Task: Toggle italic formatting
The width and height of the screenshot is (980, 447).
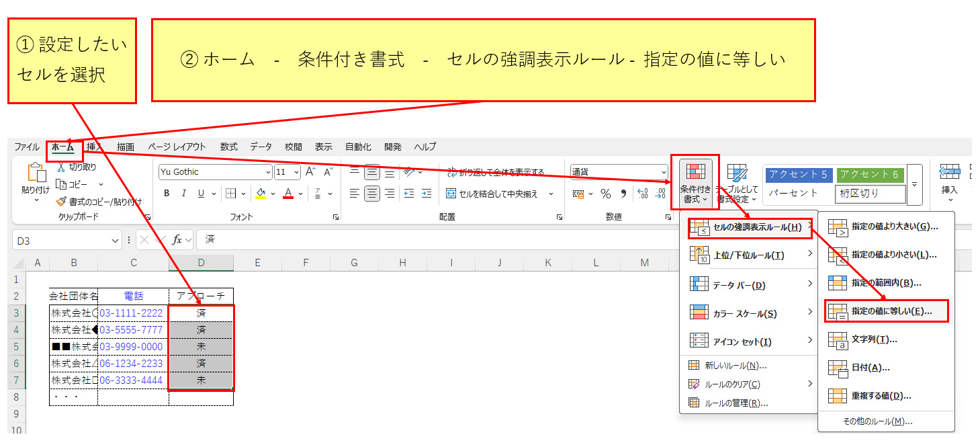Action: 184,194
